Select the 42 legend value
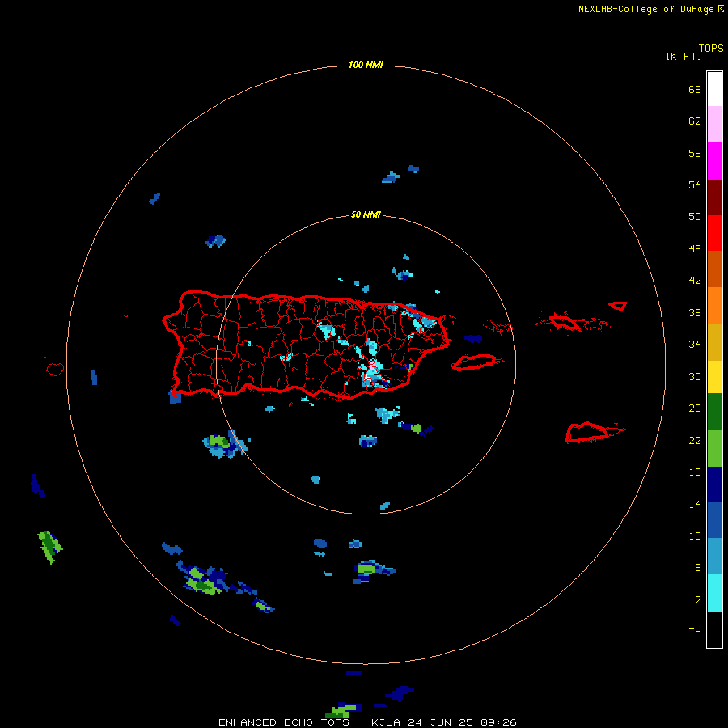This screenshot has width=728, height=728. pos(695,281)
